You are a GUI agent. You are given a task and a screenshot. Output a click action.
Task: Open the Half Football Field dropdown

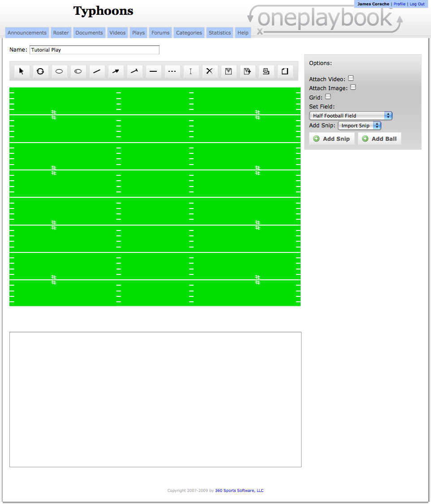pyautogui.click(x=347, y=115)
